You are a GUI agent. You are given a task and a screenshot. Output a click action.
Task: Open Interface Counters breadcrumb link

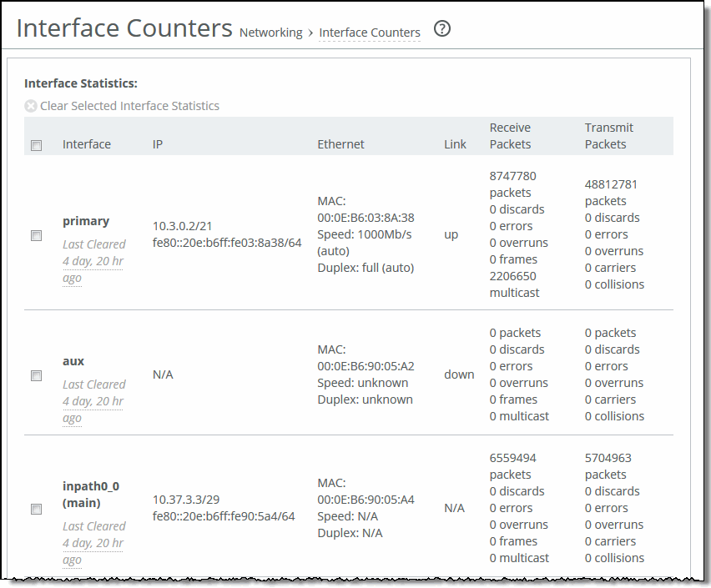370,33
